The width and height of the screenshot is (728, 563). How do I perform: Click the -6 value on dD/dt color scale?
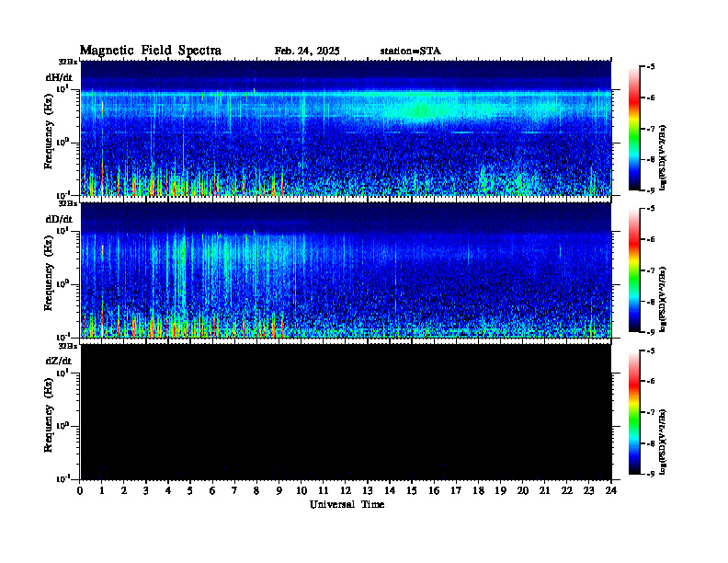pyautogui.click(x=651, y=239)
